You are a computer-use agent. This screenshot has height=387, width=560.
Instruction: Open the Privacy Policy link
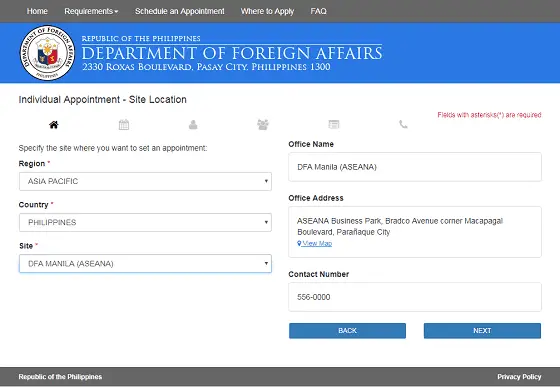click(519, 377)
